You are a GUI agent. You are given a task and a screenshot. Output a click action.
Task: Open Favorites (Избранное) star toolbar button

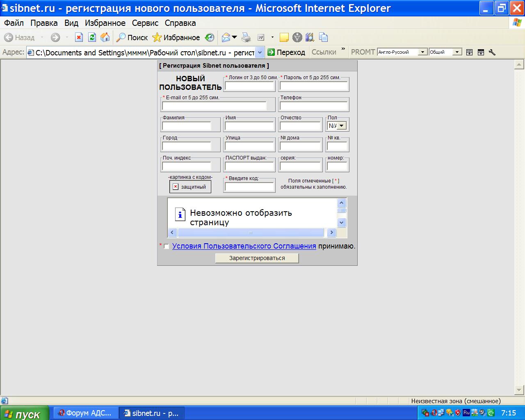coord(176,37)
